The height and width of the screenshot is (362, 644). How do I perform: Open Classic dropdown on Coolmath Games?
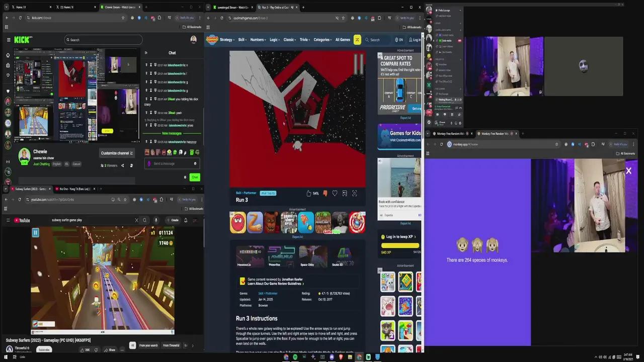click(290, 40)
